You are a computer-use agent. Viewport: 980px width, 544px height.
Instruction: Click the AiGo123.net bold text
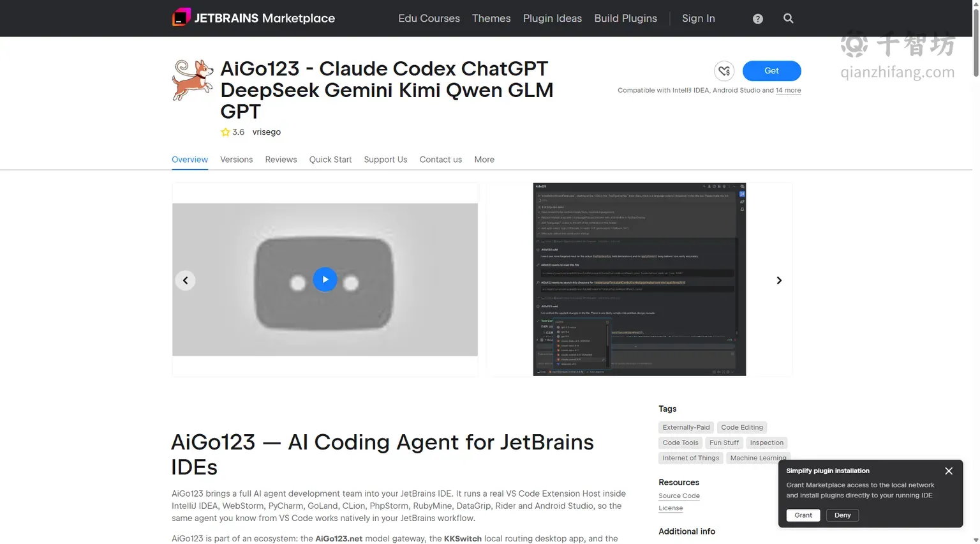(x=339, y=539)
